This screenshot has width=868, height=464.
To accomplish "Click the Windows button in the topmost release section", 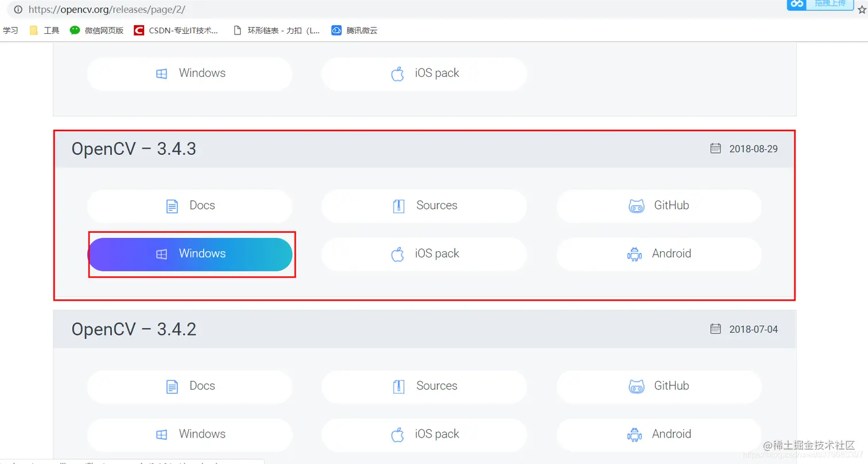I will pyautogui.click(x=190, y=73).
